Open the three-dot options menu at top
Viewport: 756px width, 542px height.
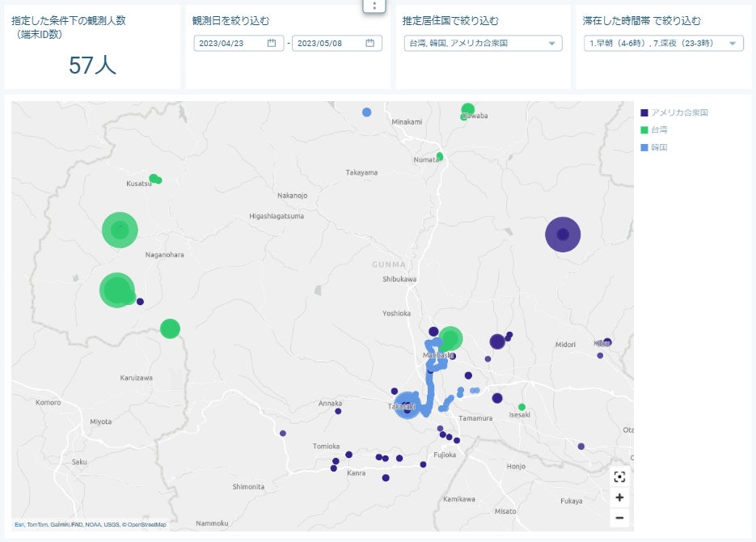point(374,6)
